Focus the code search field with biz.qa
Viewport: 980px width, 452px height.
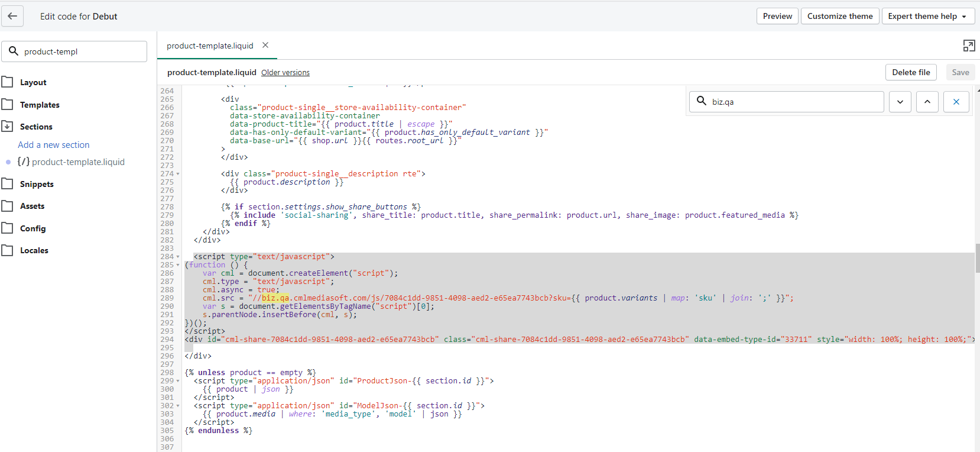[x=787, y=102]
